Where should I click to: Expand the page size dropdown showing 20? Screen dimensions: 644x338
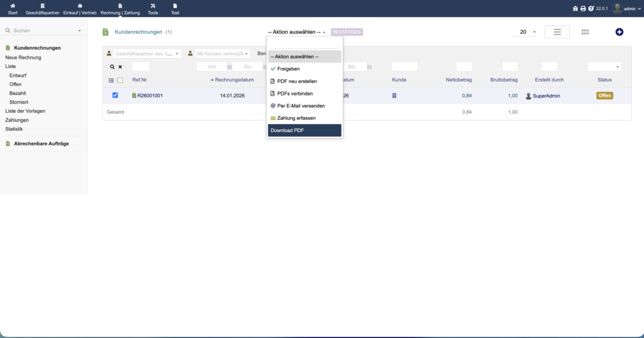(x=526, y=32)
